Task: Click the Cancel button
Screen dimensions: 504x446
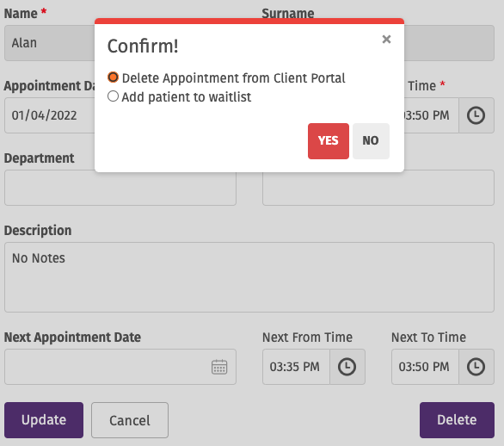Action: (x=130, y=420)
